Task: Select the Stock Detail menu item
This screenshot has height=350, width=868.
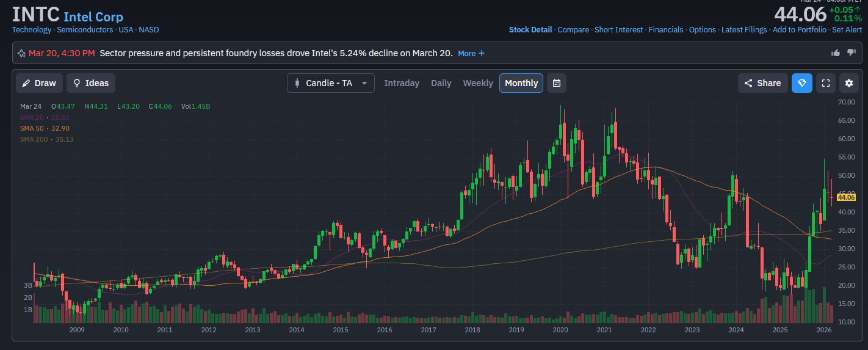Action: tap(530, 29)
